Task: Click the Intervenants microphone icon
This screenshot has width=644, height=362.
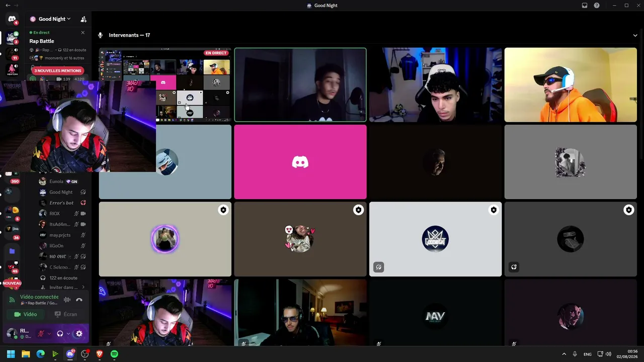Action: click(x=100, y=35)
